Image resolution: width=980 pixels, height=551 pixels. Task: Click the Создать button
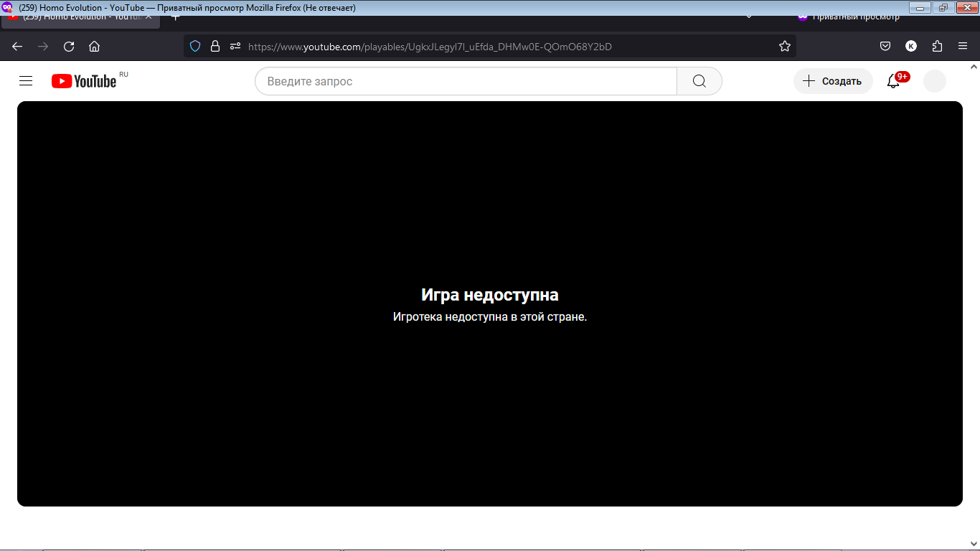tap(833, 81)
